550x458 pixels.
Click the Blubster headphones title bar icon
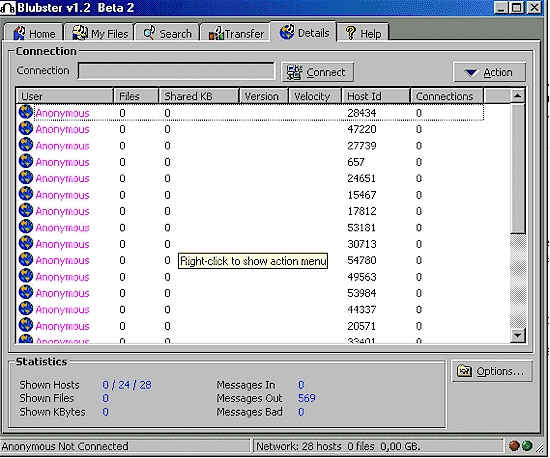[x=8, y=8]
